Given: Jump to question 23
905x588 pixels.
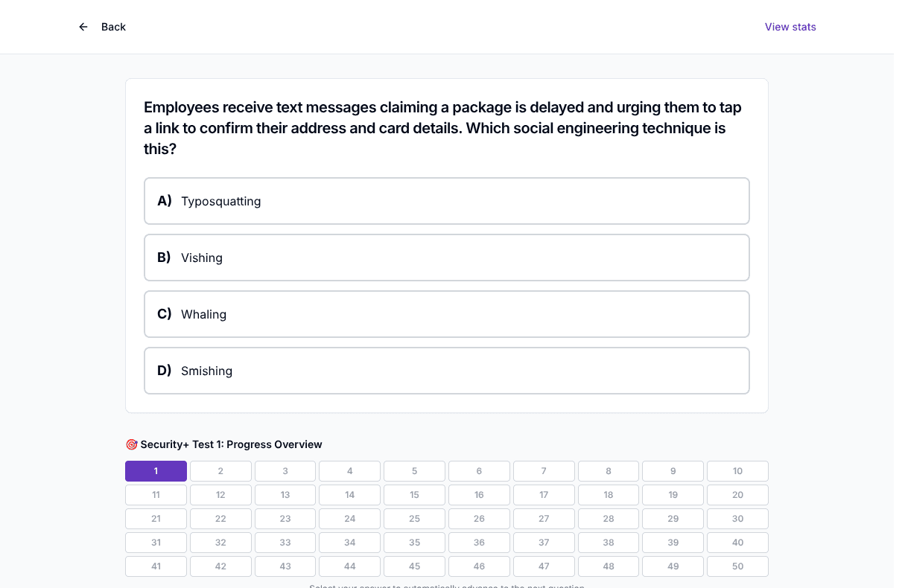Looking at the screenshot, I should 285,519.
